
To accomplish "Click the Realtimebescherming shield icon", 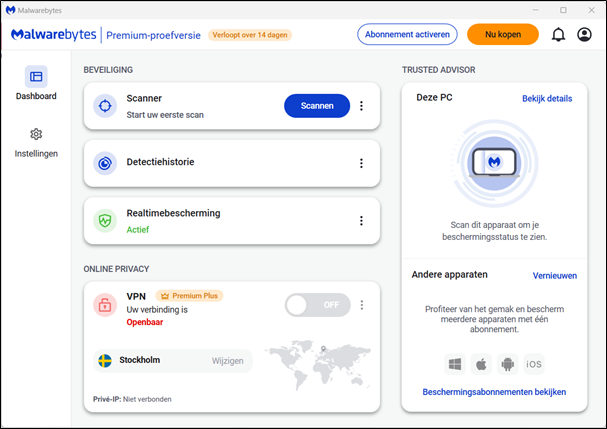I will (105, 221).
